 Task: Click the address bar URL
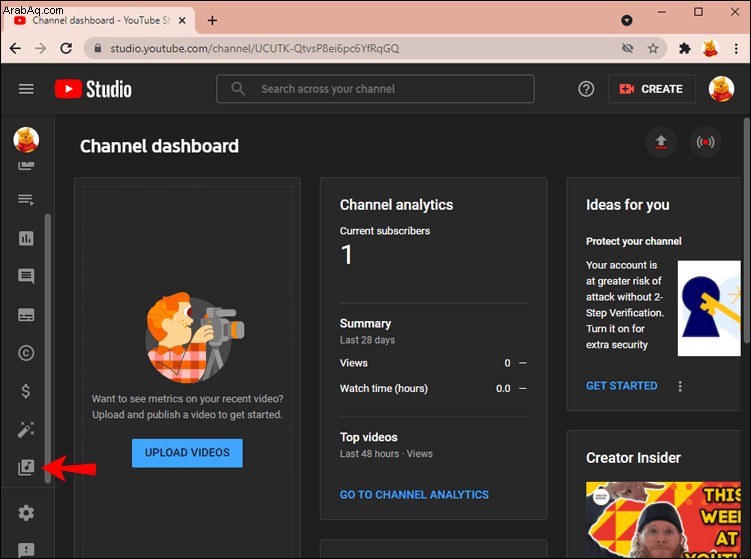[x=254, y=48]
